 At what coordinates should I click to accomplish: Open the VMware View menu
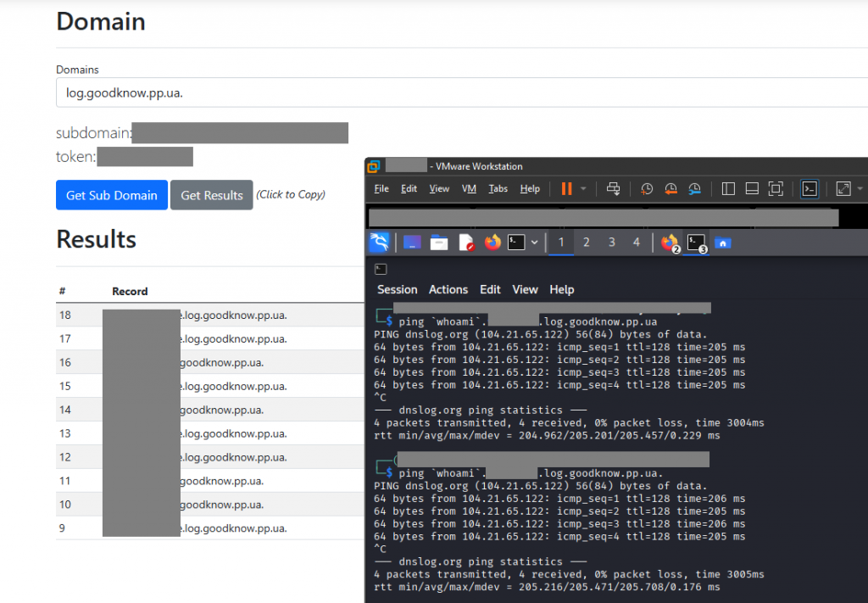pyautogui.click(x=440, y=189)
